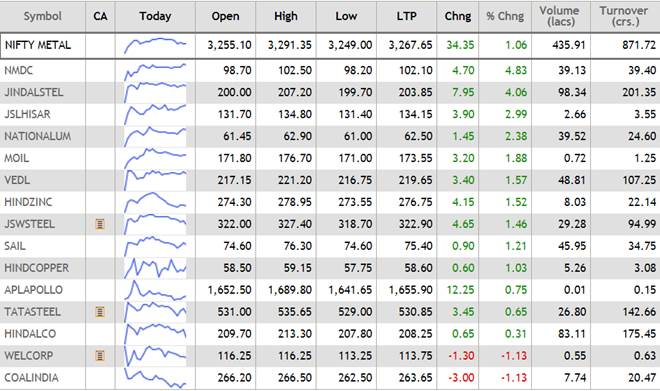660x391 pixels.
Task: Open the NATIONALUM stock symbol link
Action: 37,136
